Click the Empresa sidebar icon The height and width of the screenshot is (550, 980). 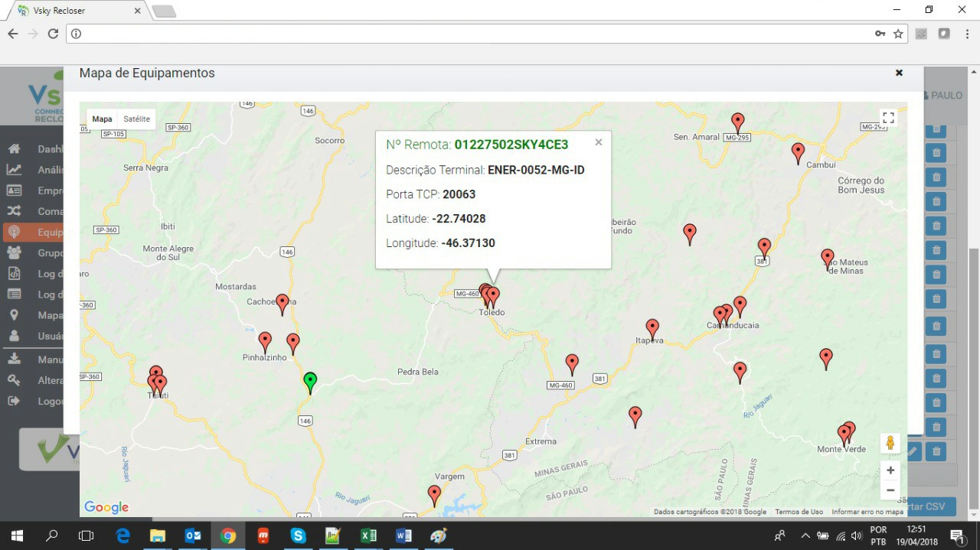[x=14, y=190]
